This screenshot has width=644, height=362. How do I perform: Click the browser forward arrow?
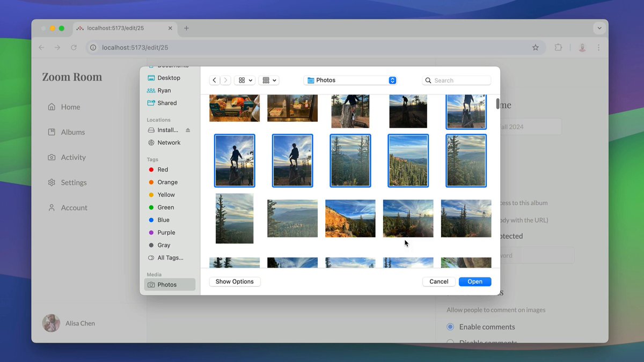tap(57, 48)
